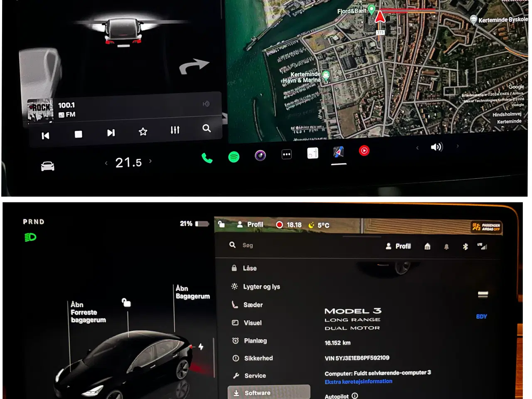Tap the VIN number text
The width and height of the screenshot is (532, 399).
click(357, 358)
